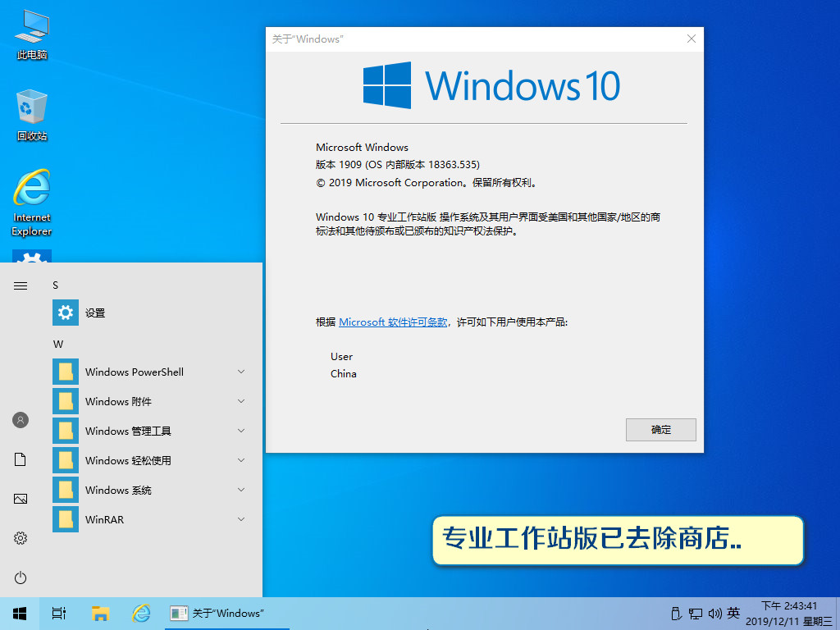Expand the Windows 轻松使用 folder chevron
Viewport: 840px width, 630px height.
point(241,460)
